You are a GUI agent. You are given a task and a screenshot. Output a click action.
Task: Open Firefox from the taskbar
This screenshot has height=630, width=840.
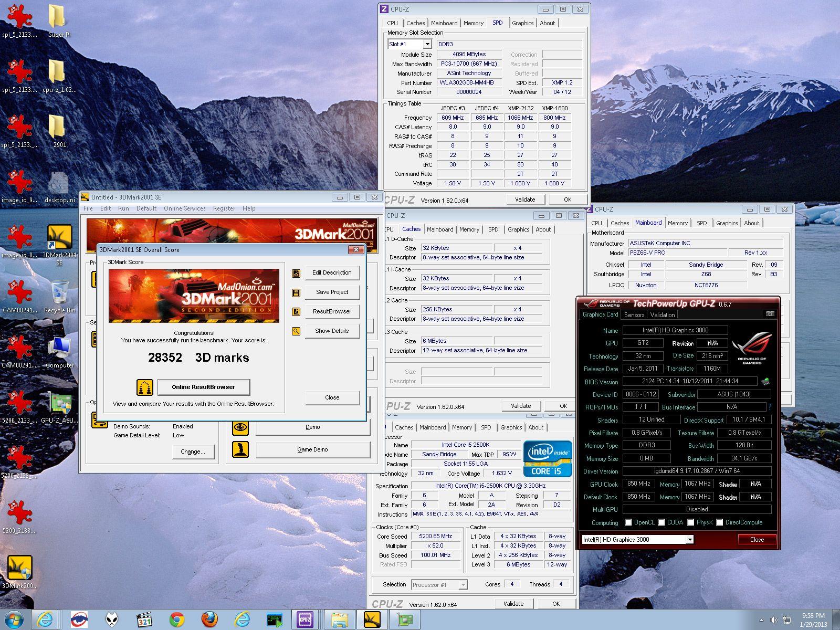(209, 620)
